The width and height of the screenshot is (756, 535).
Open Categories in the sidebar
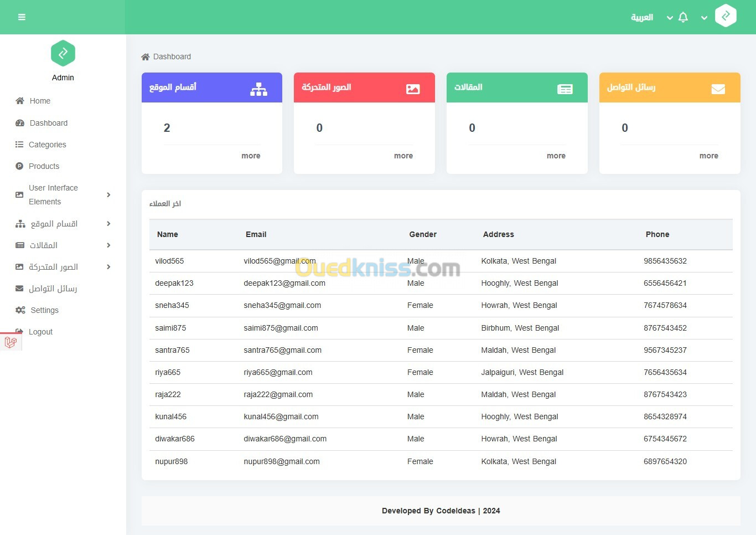[x=48, y=145]
